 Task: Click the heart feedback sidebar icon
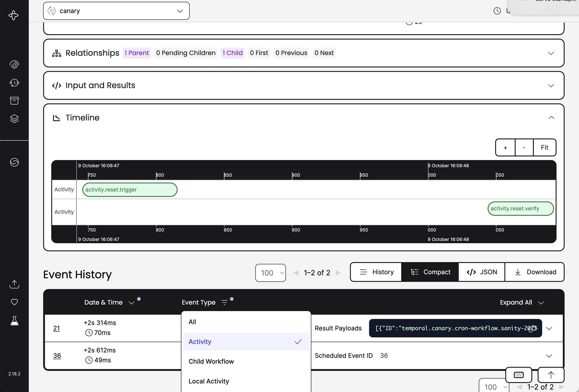click(x=14, y=302)
